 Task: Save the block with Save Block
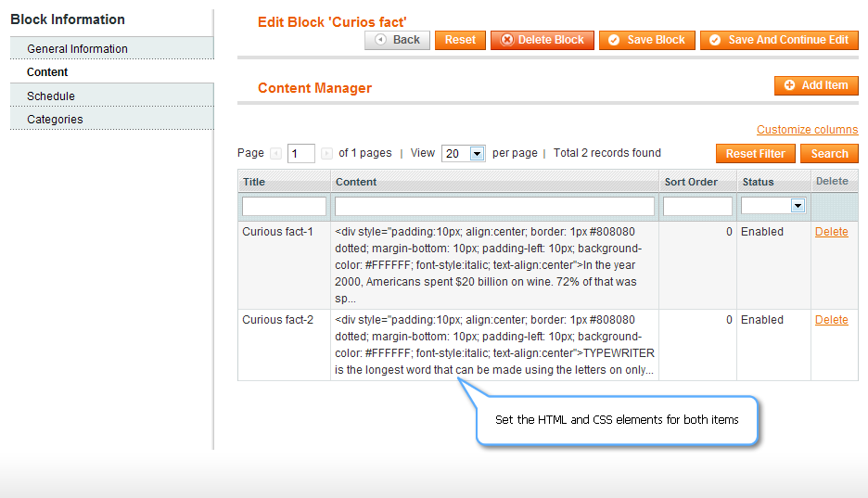646,41
